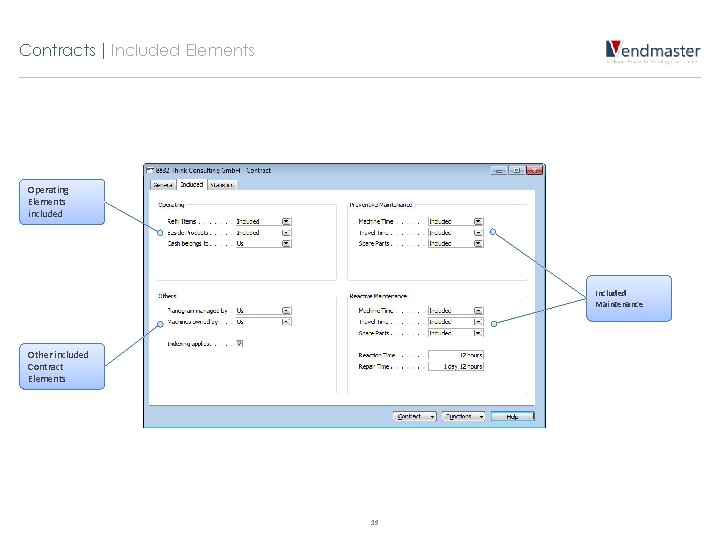Click the Help button
Viewport: 720px width, 540px height.
coord(512,416)
